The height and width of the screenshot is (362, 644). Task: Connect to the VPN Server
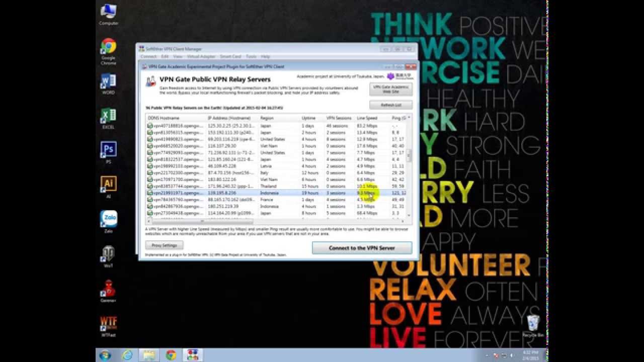point(362,248)
